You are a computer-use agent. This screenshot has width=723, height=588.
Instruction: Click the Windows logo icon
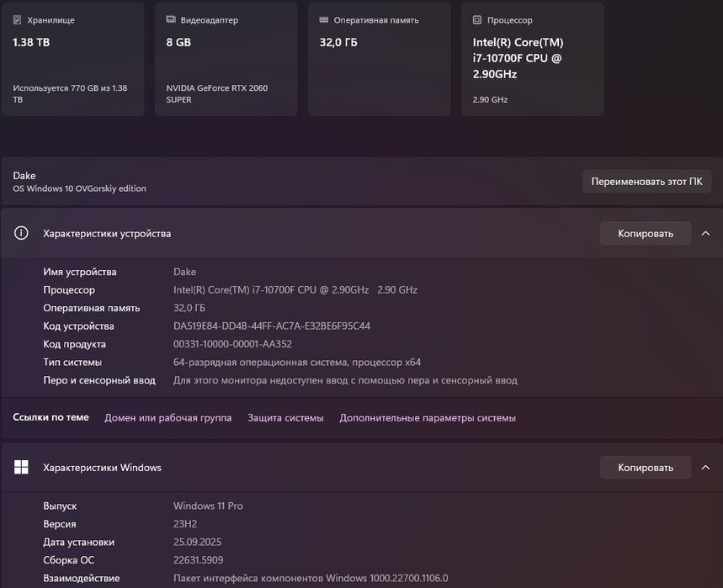coord(21,467)
